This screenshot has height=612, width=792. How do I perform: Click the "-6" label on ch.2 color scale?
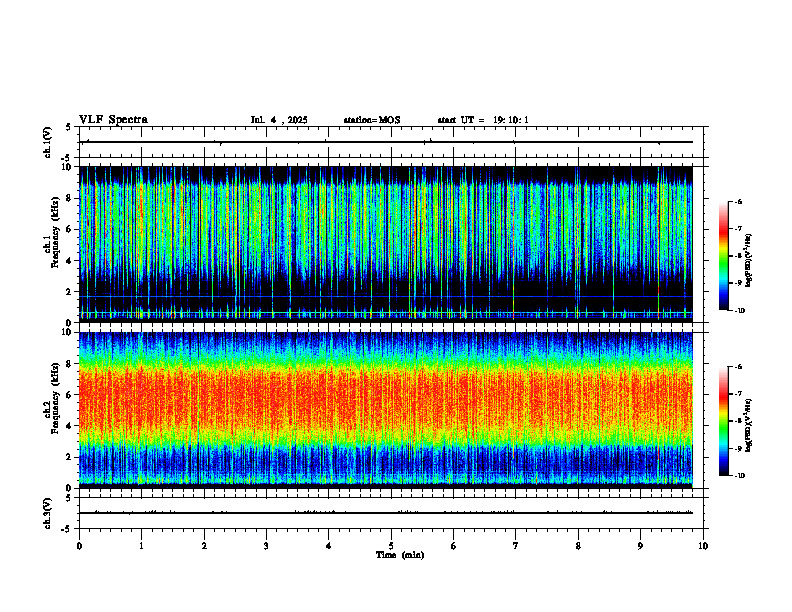[737, 367]
